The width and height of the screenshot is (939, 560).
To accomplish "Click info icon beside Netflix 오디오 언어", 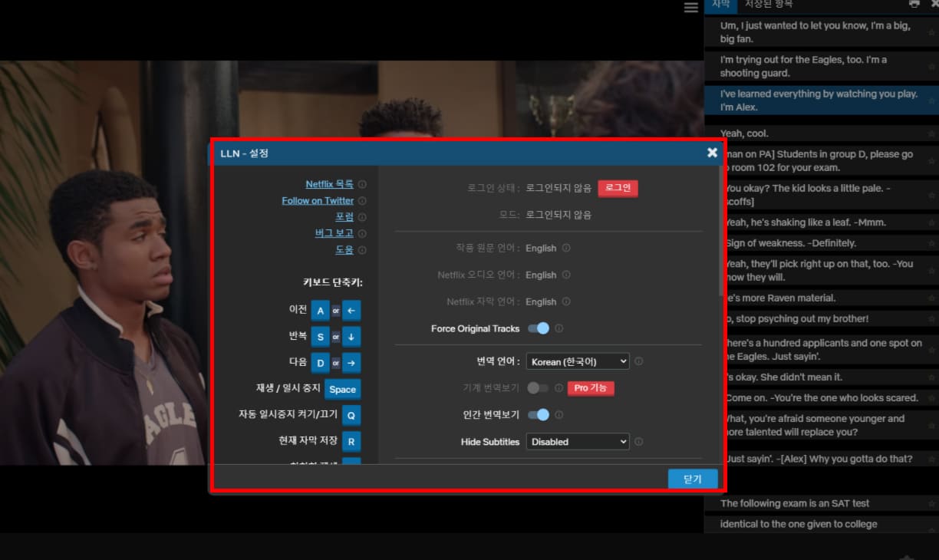I will click(x=566, y=275).
